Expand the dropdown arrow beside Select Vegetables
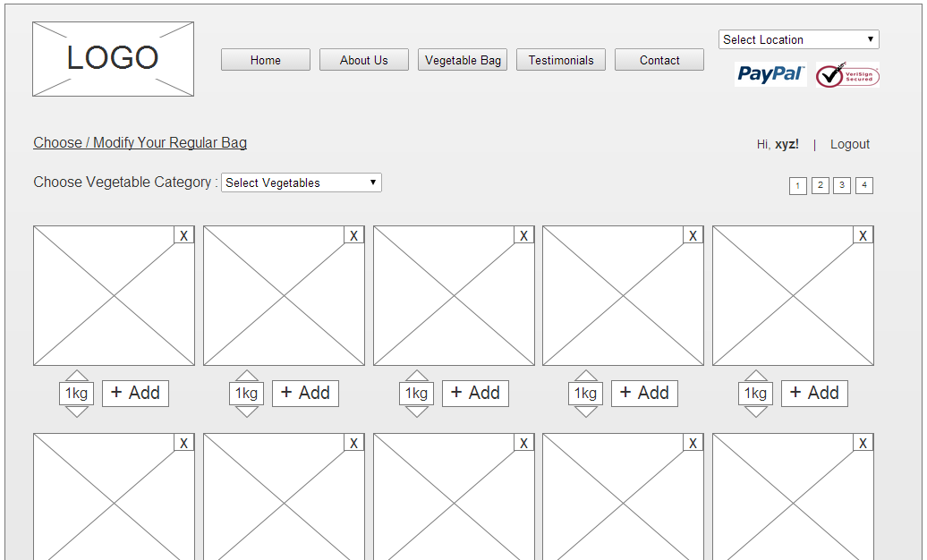Image resolution: width=927 pixels, height=560 pixels. (x=374, y=182)
